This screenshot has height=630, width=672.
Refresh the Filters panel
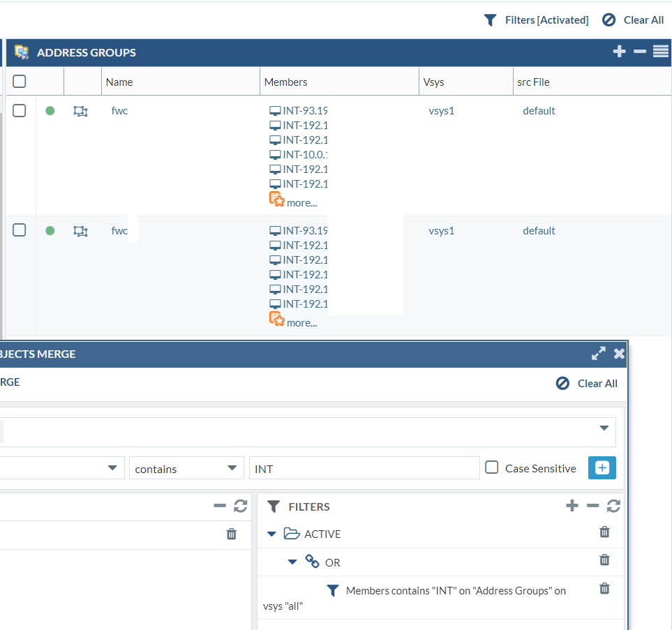point(613,507)
